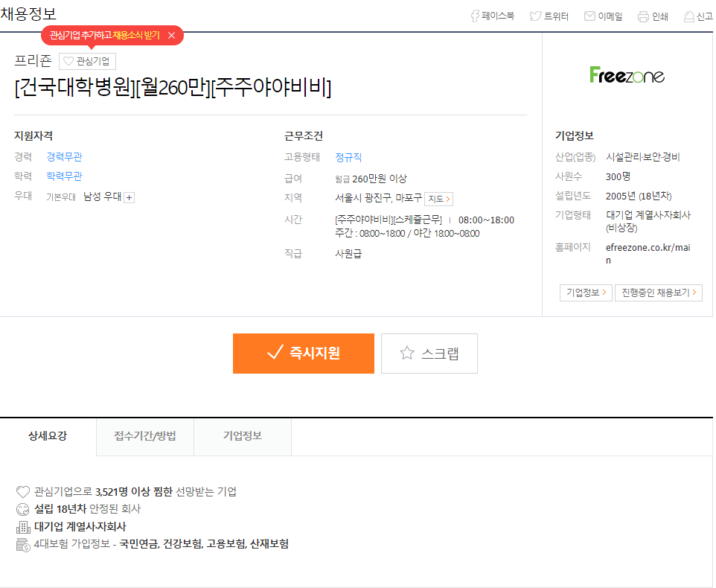Click the 채용소식 받기 tooltip text
This screenshot has height=588, width=716.
(136, 35)
